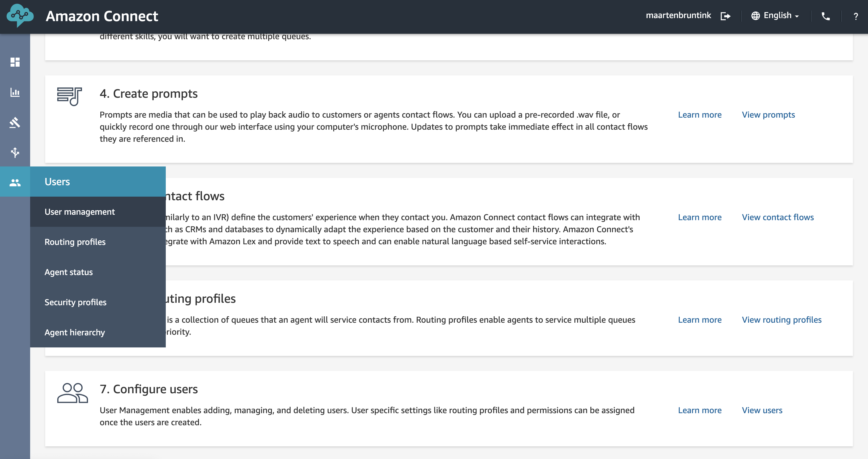
Task: Click the '4. Create prompts' heading
Action: [149, 93]
